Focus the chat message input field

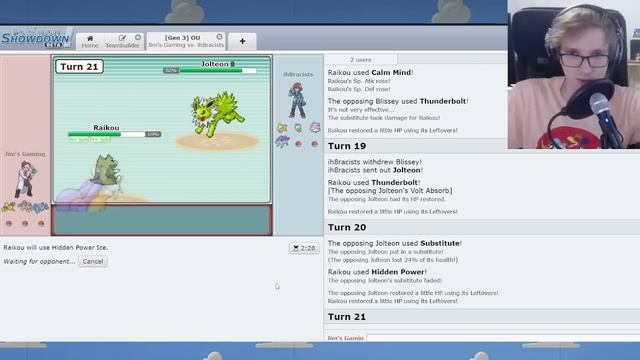click(x=503, y=338)
